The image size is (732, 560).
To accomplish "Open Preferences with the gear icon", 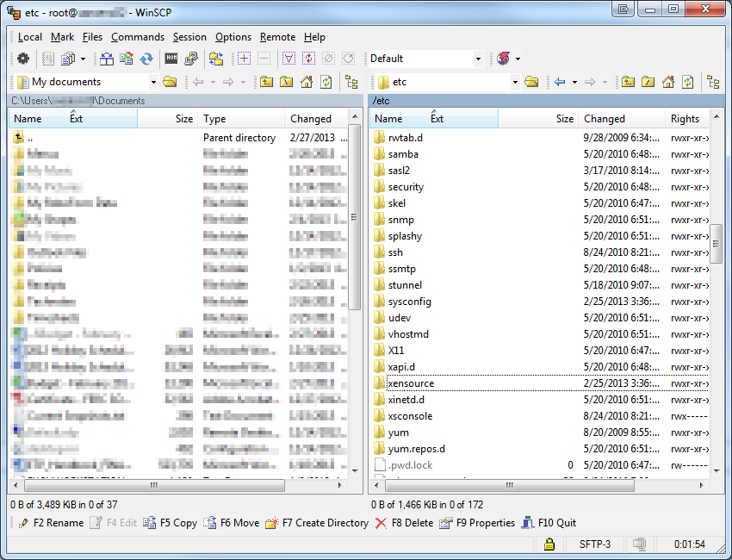I will point(23,59).
